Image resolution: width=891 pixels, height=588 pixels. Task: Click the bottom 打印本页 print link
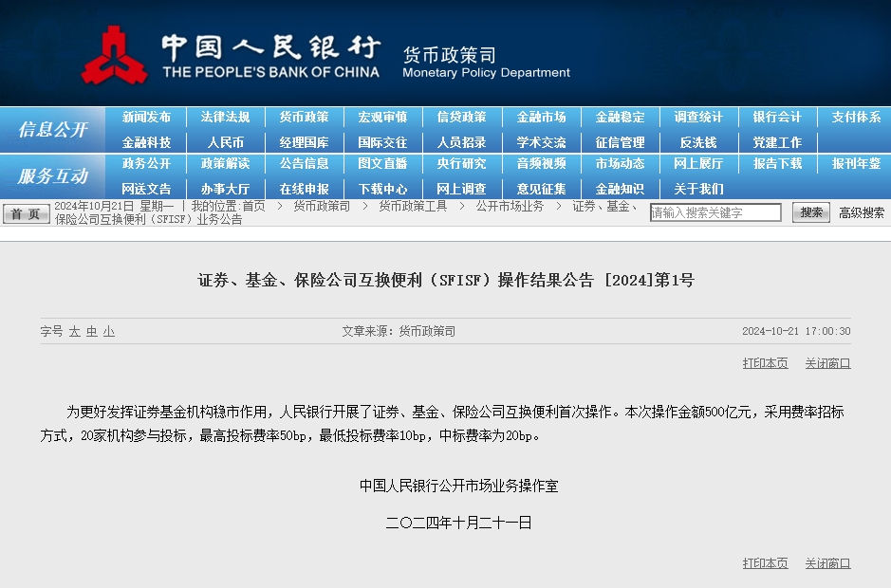[765, 563]
